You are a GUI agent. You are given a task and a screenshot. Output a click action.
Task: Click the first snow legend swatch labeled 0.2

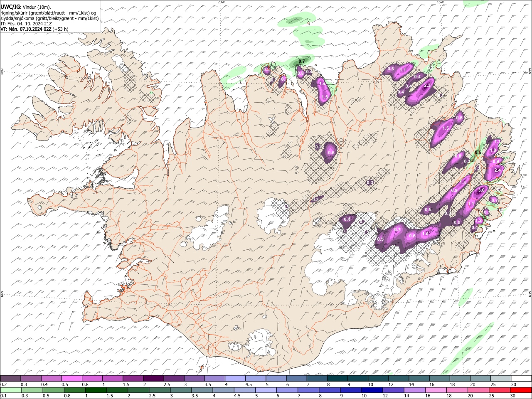click(11, 378)
